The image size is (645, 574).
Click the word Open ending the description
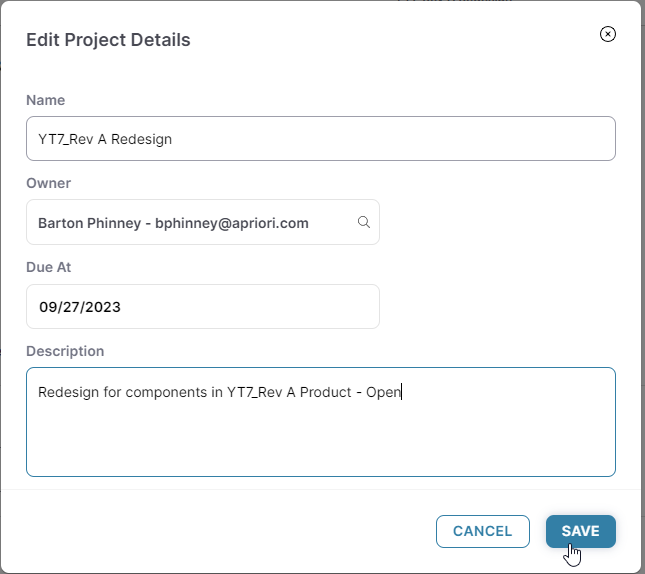pos(383,392)
